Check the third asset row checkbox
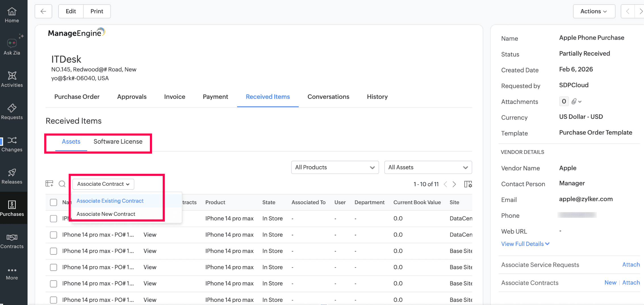 (x=53, y=251)
